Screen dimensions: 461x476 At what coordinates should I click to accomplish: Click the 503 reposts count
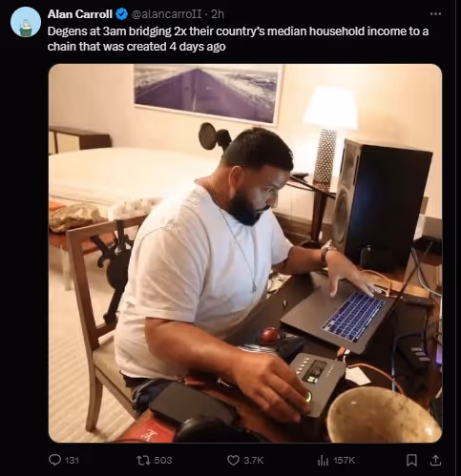(x=163, y=461)
